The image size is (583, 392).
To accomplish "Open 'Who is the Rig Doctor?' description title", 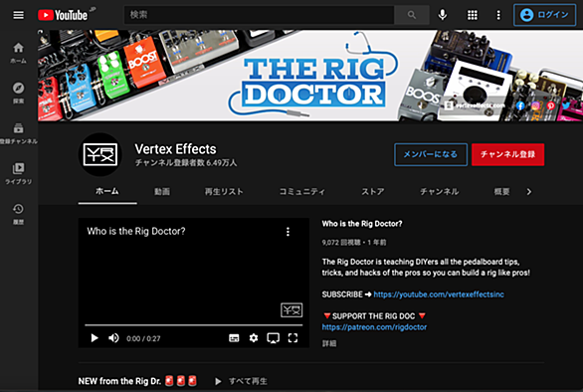I will coord(362,224).
